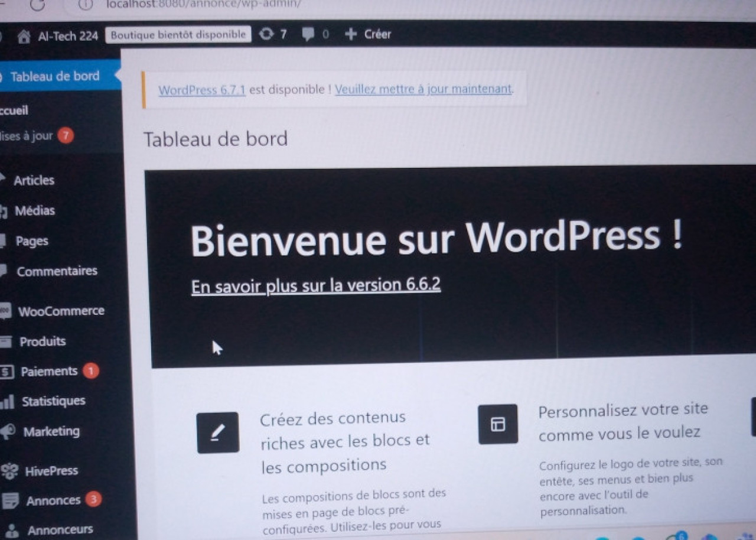This screenshot has height=540, width=756.
Task: Click the Personnalisez votre site heading
Action: (623, 422)
